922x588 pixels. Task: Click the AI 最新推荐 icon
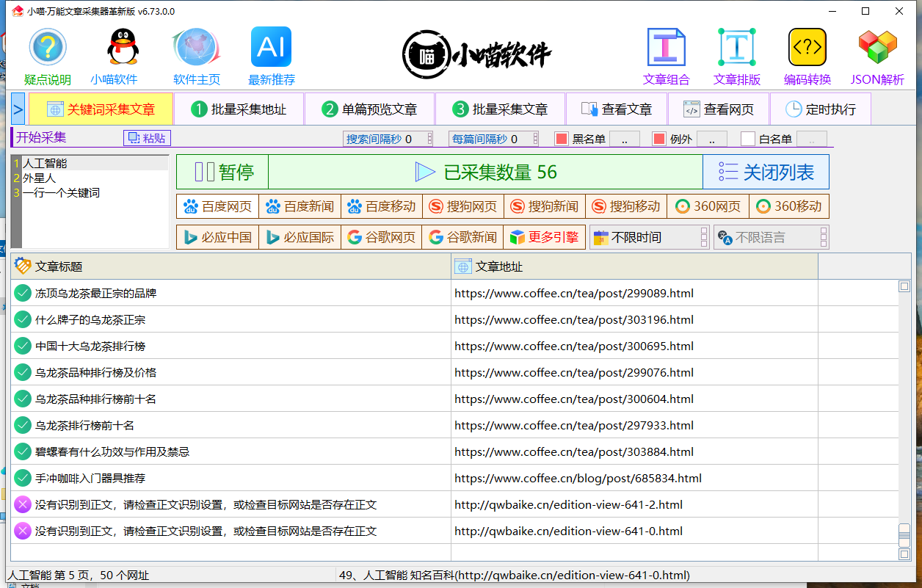(271, 48)
